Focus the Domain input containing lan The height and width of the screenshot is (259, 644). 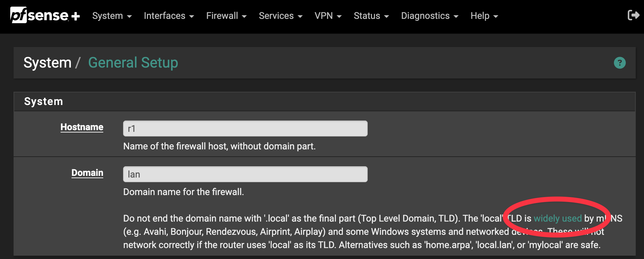(x=245, y=174)
